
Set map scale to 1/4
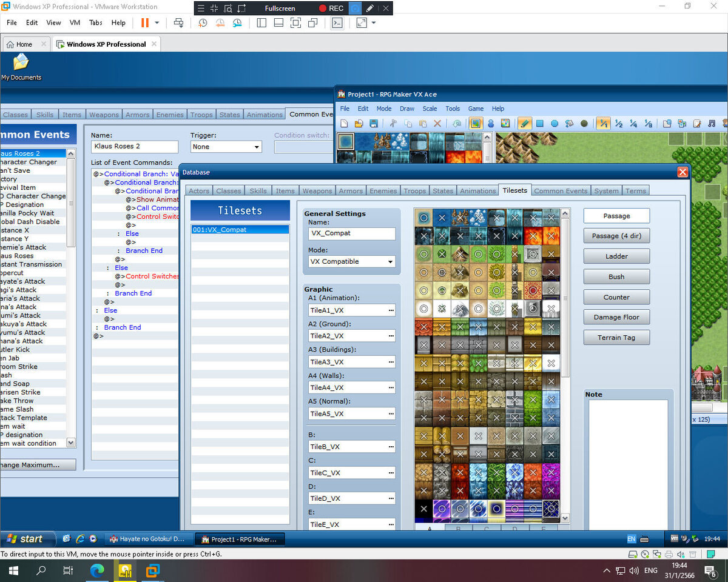633,123
